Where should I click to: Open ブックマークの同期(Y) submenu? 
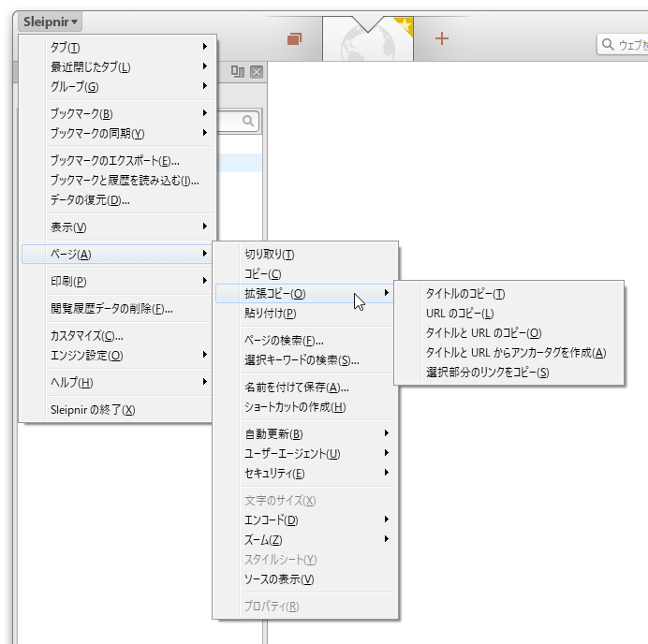[117, 133]
